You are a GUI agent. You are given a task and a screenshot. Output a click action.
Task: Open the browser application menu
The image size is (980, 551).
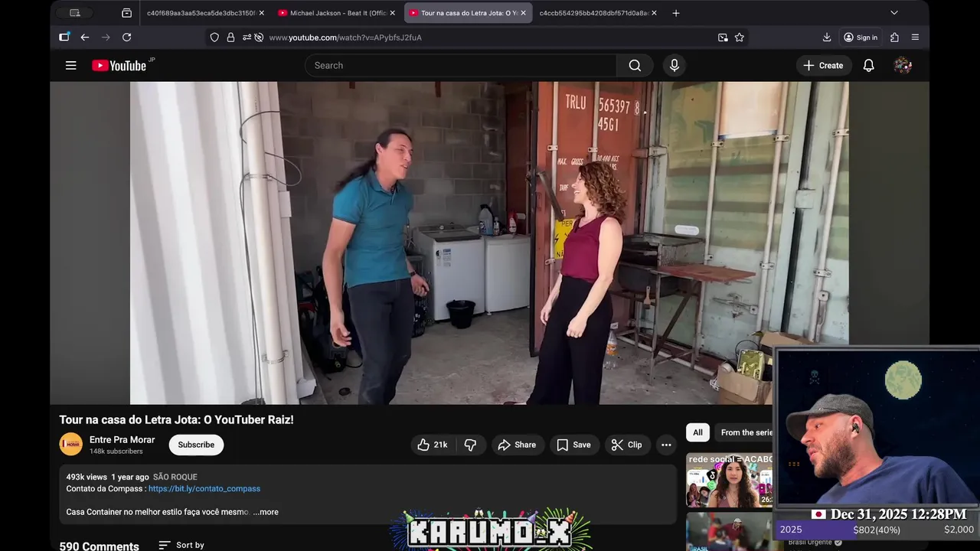pyautogui.click(x=915, y=37)
